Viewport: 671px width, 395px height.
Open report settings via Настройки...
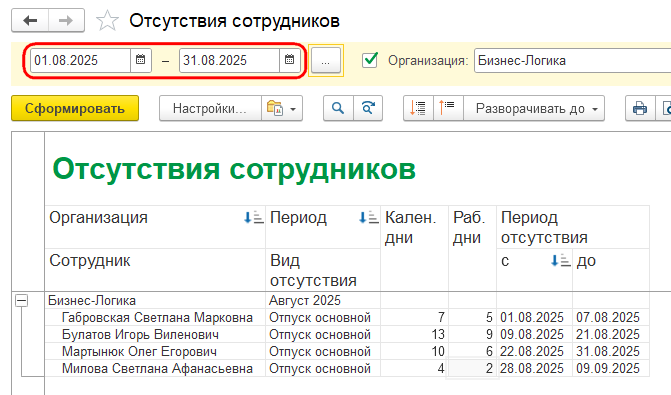[210, 108]
